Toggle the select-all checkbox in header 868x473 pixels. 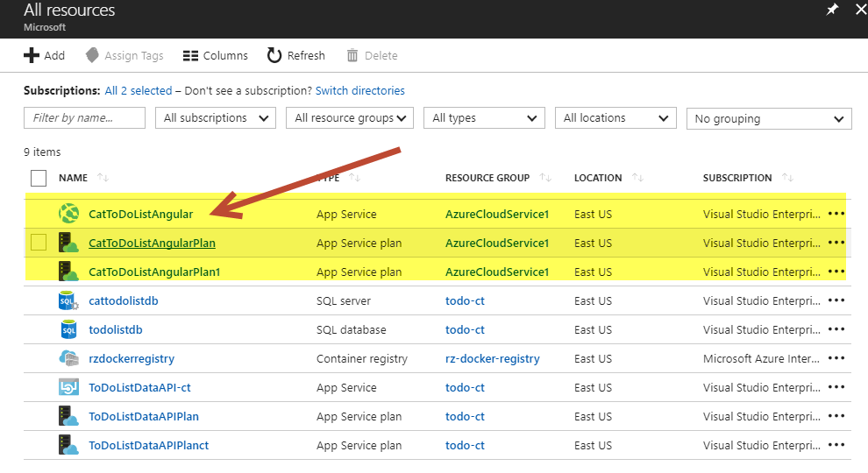click(x=39, y=178)
